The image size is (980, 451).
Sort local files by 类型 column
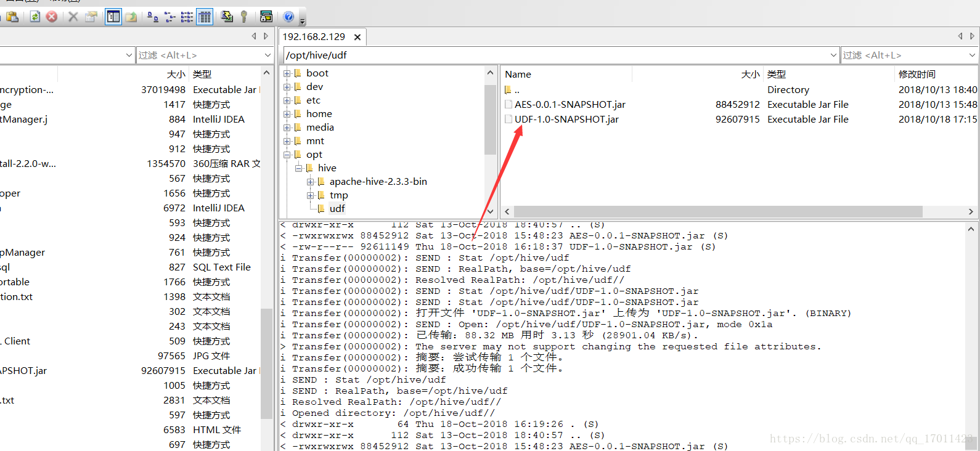pyautogui.click(x=225, y=74)
